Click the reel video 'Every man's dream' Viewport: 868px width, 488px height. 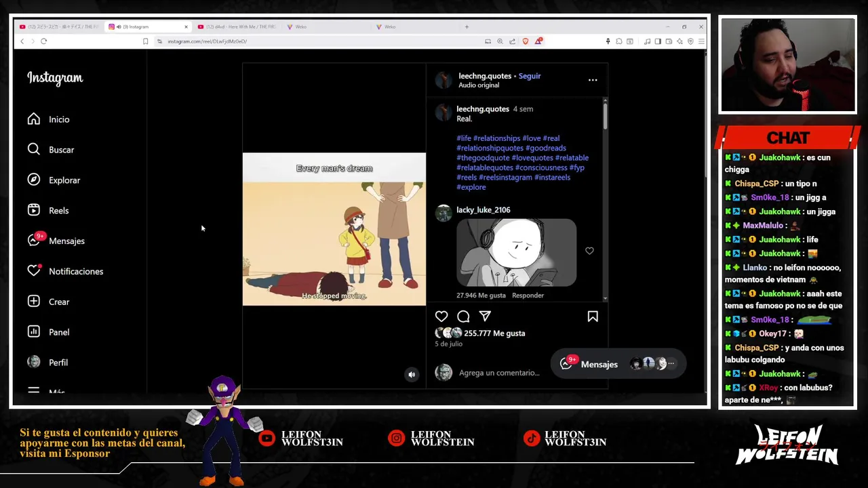coord(334,229)
